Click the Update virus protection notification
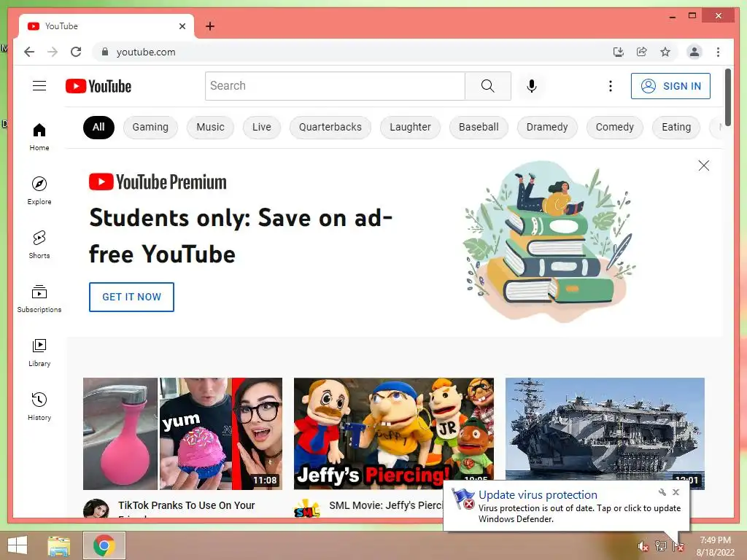Screen dimensions: 747x560 pos(566,506)
